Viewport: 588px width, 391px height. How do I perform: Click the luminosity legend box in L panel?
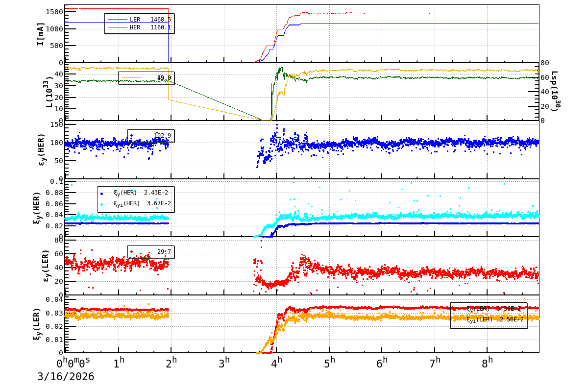click(146, 78)
